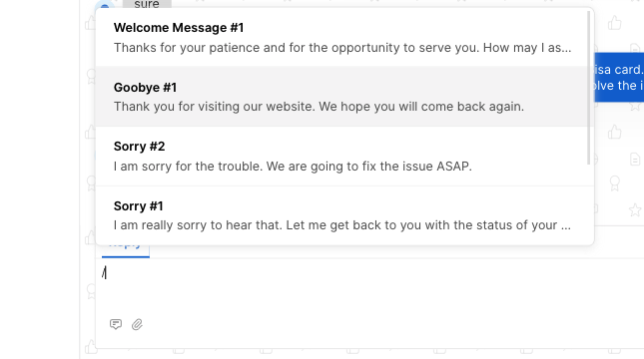Click the canned responses list scrollbar
This screenshot has width=644, height=359.
[588, 88]
